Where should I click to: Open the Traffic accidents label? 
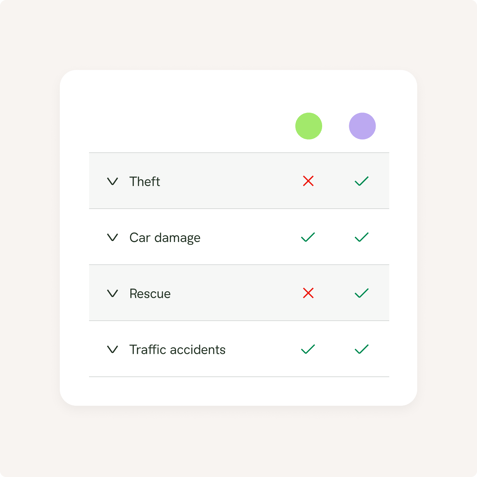(x=177, y=349)
